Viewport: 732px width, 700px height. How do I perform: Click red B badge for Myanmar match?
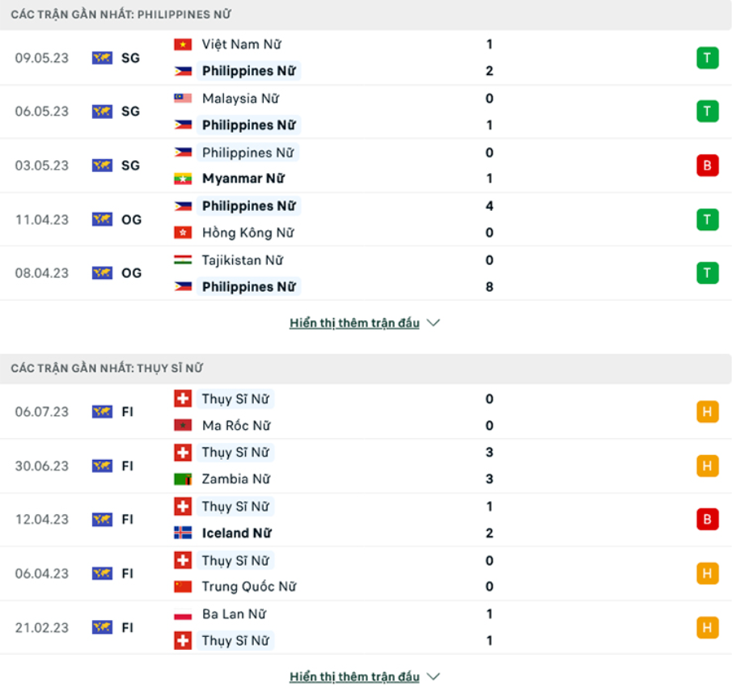[707, 166]
